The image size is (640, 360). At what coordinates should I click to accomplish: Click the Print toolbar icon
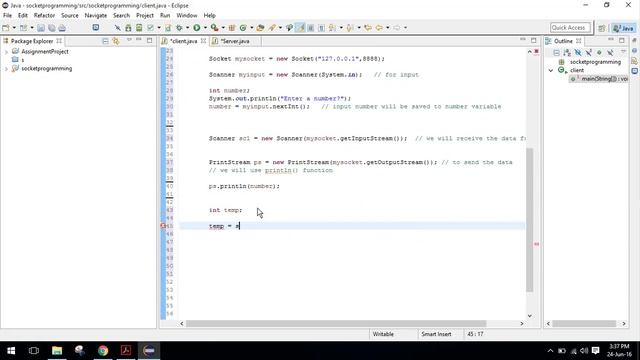tap(62, 28)
